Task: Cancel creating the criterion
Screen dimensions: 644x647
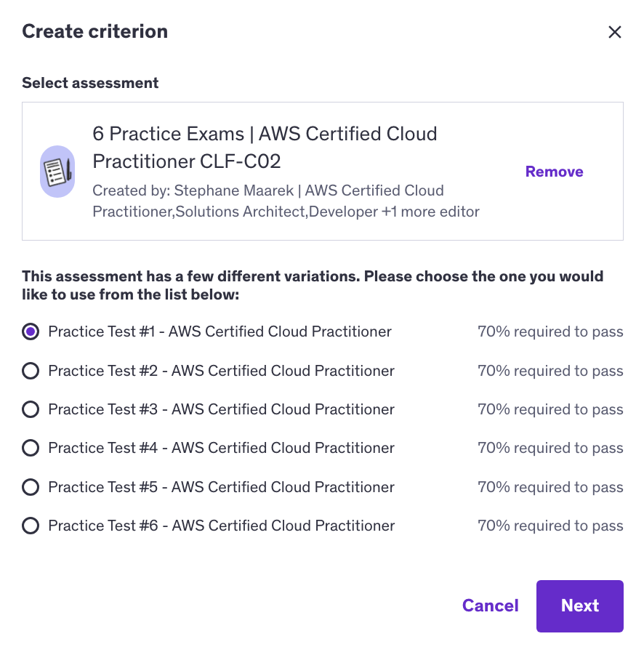Action: point(490,606)
